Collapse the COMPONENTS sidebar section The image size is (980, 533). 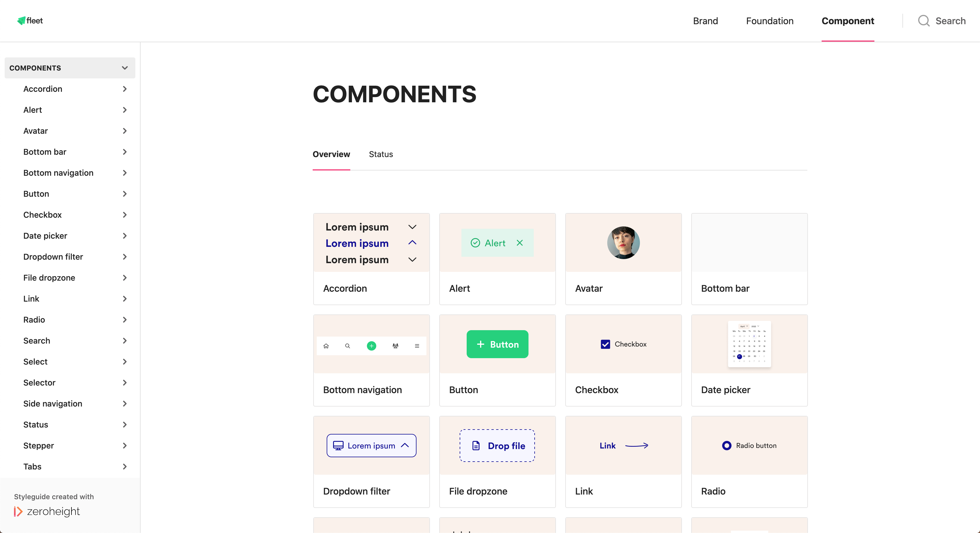tap(125, 68)
